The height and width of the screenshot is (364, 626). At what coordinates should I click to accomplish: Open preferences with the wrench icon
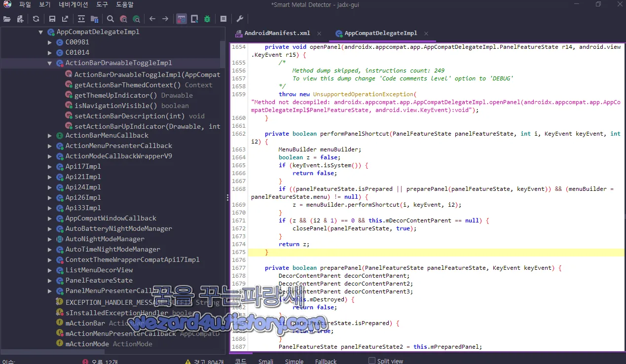(240, 19)
